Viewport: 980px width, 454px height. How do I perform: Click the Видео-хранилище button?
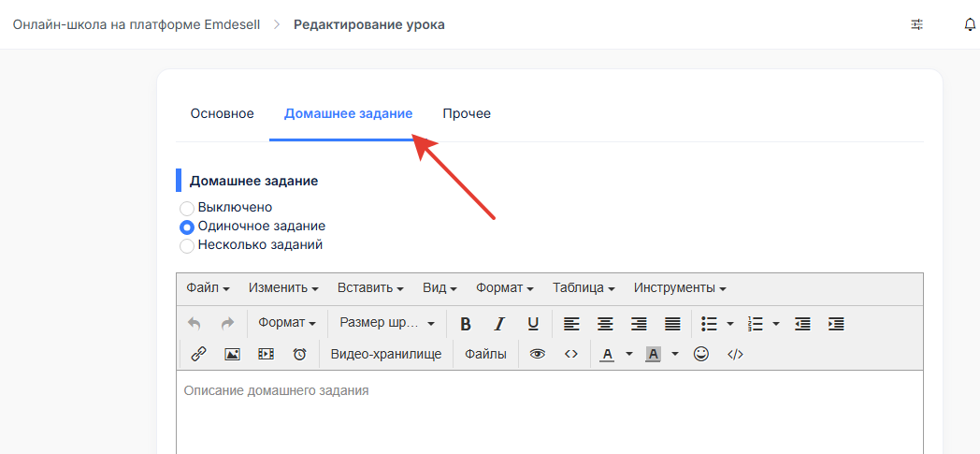click(x=386, y=354)
